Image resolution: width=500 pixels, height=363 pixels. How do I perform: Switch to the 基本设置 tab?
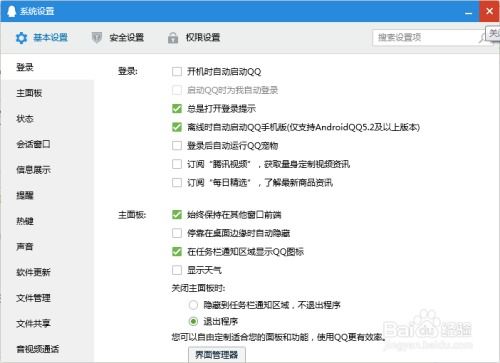[42, 38]
